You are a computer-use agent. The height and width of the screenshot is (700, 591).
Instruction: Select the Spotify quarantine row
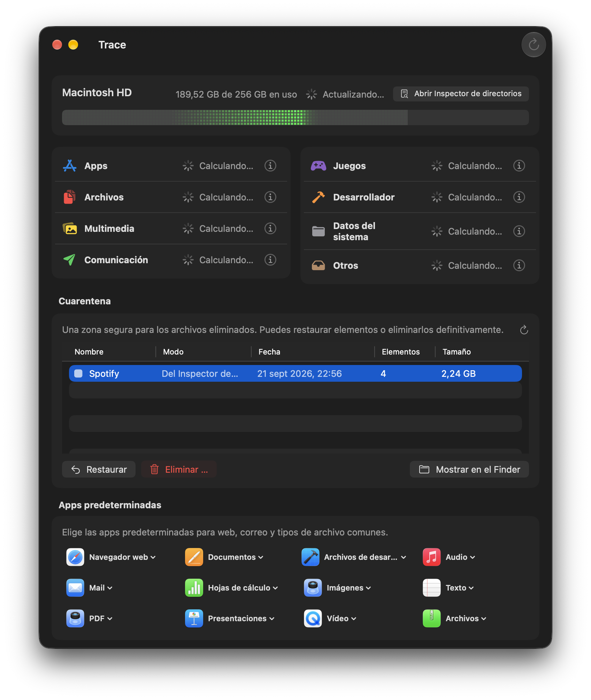click(x=295, y=373)
